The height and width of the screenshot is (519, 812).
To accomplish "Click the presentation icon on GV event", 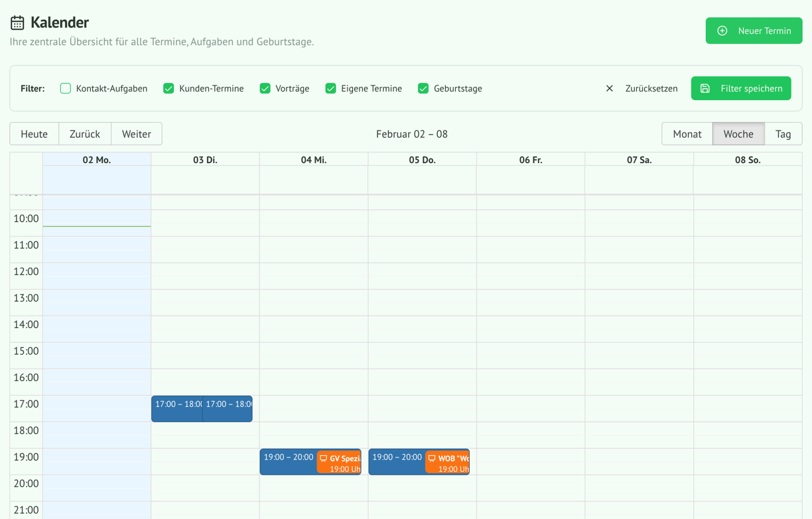I will 323,458.
